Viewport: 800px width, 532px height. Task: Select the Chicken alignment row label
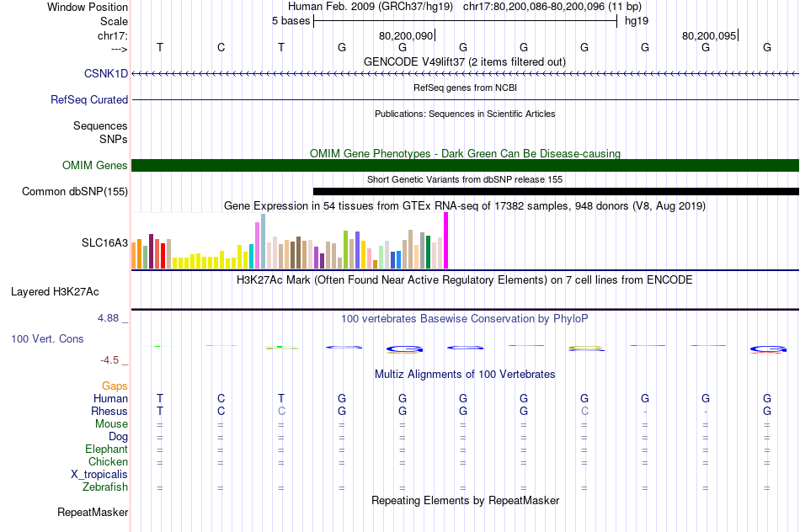point(108,461)
